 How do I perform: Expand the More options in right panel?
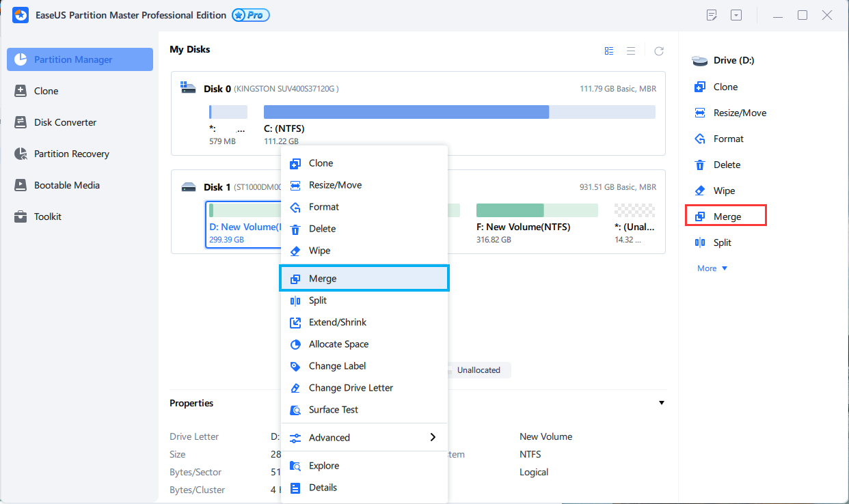pos(712,268)
